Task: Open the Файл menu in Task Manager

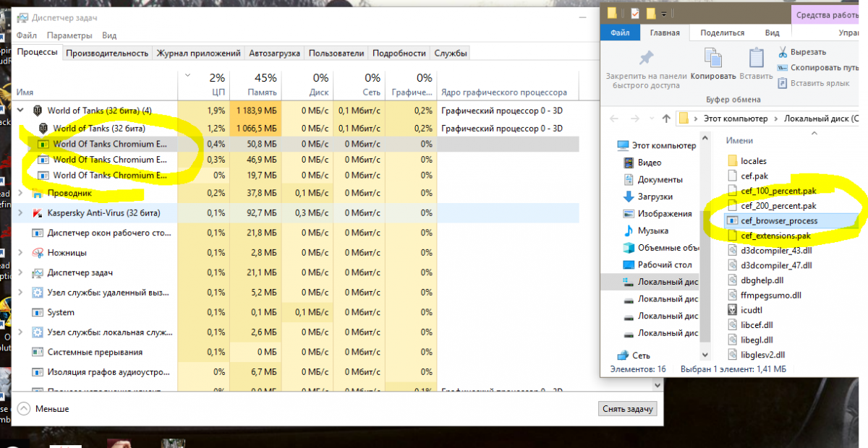Action: pyautogui.click(x=26, y=35)
